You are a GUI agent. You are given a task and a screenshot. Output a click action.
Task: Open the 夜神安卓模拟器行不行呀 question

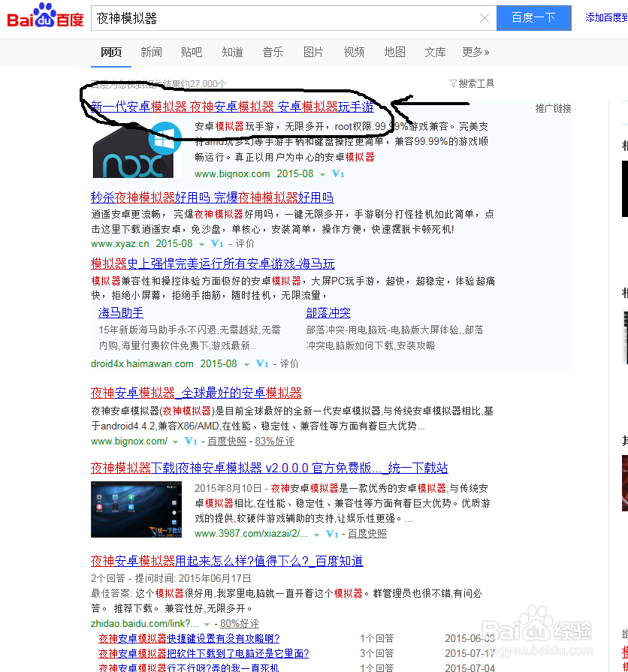coord(189,667)
